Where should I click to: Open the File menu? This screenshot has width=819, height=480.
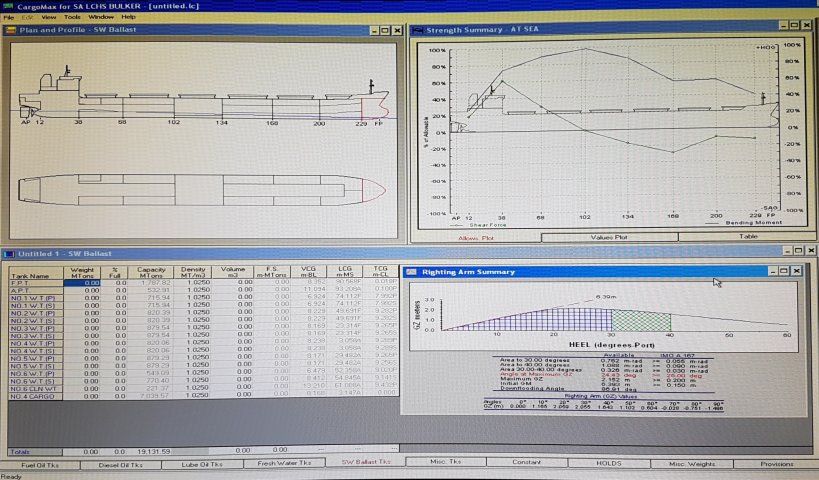pyautogui.click(x=8, y=17)
